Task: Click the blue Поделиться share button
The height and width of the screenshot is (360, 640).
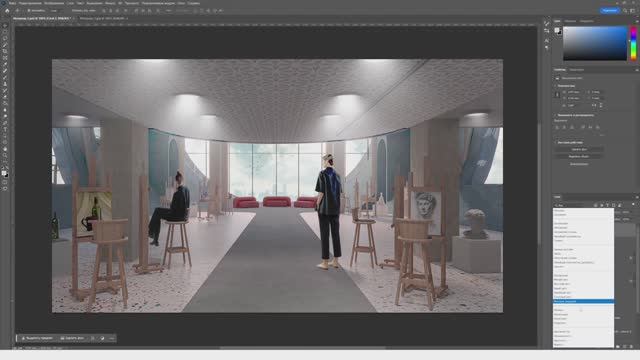Action: tap(609, 11)
